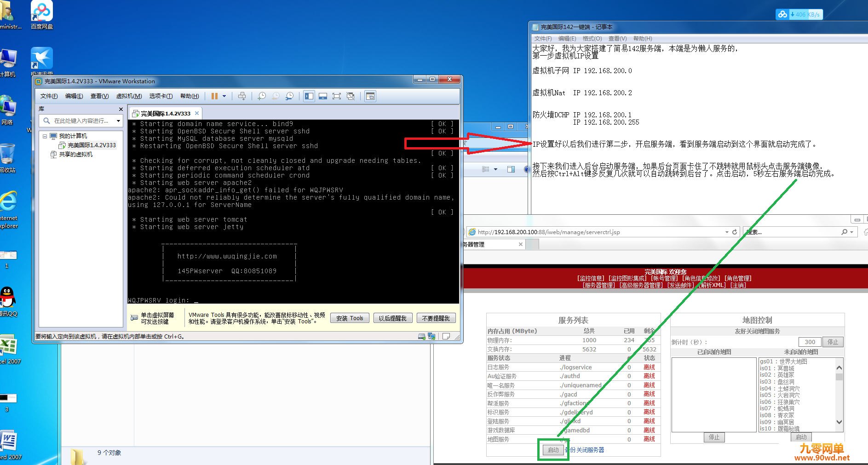Open the library search dropdown arrow
The image size is (868, 465).
coord(118,121)
